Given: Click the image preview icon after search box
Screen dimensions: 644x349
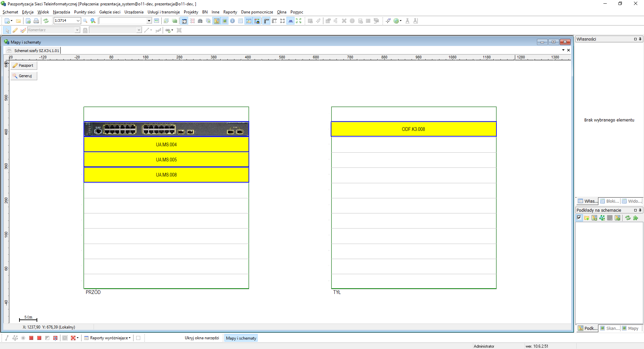Looking at the screenshot, I should click(156, 21).
